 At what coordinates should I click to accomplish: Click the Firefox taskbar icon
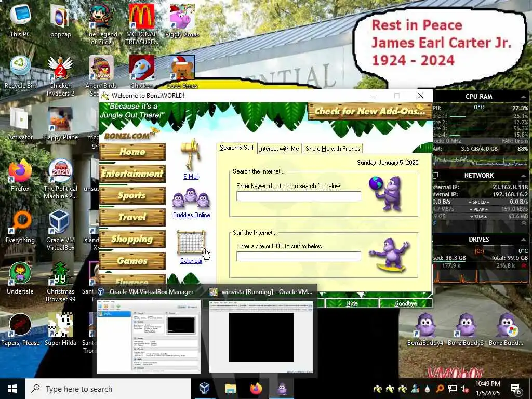[256, 389]
